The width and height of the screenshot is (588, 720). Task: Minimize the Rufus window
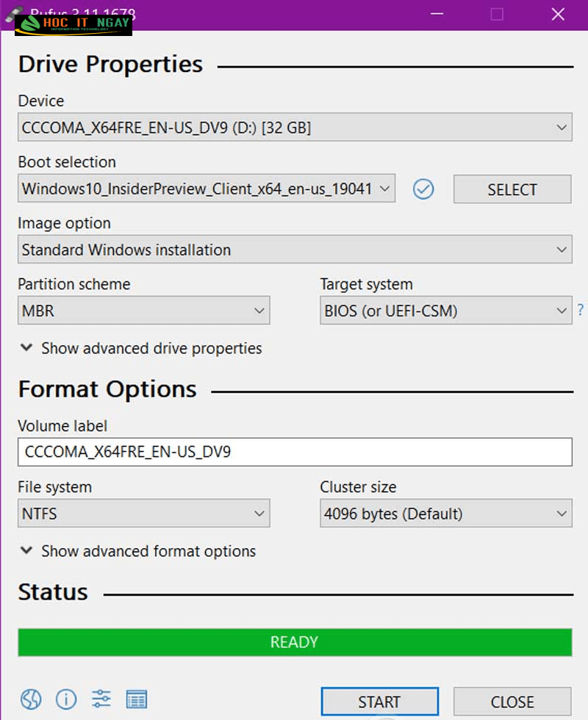click(x=437, y=14)
